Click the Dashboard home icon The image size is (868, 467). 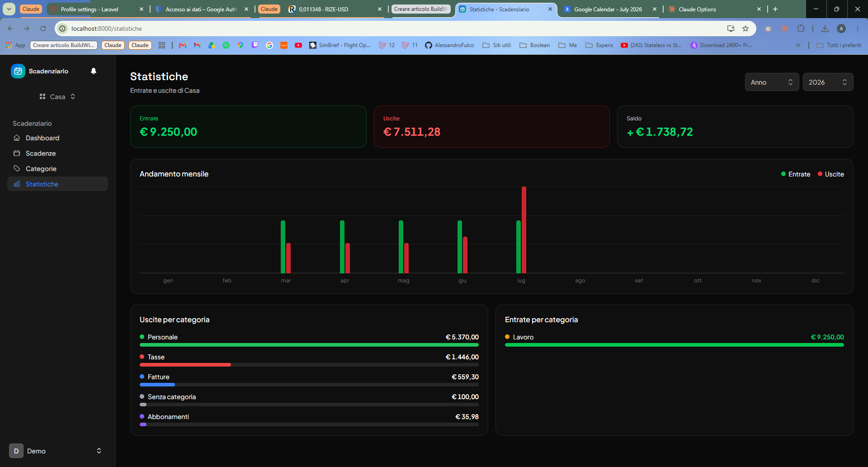tap(17, 138)
